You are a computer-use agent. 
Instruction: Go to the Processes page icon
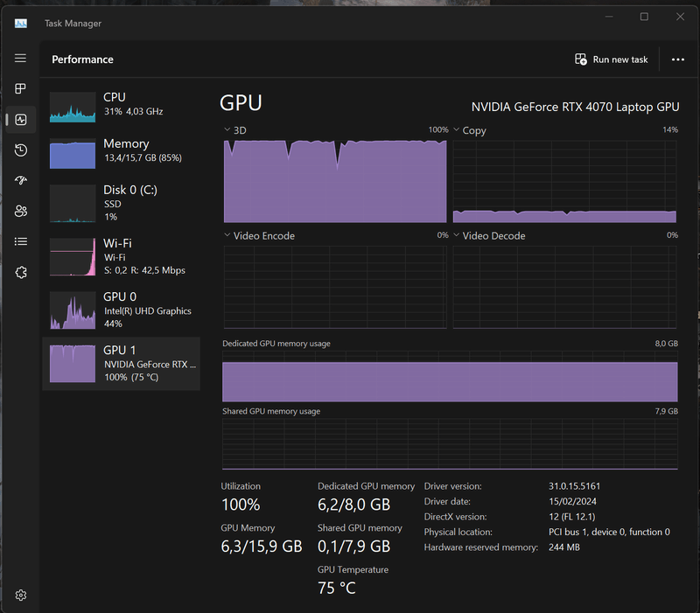pyautogui.click(x=20, y=89)
